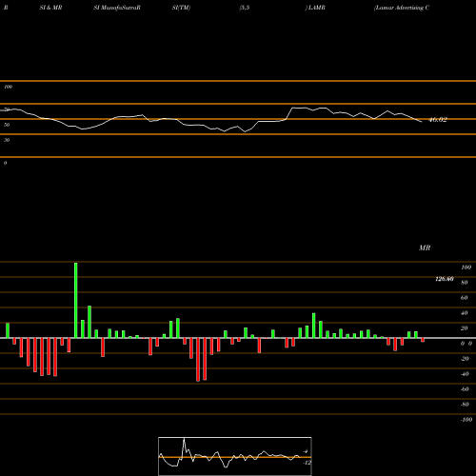Click the 'SI MunafaSutraR' header label
Screen dimensions: 476x476
[117, 8]
